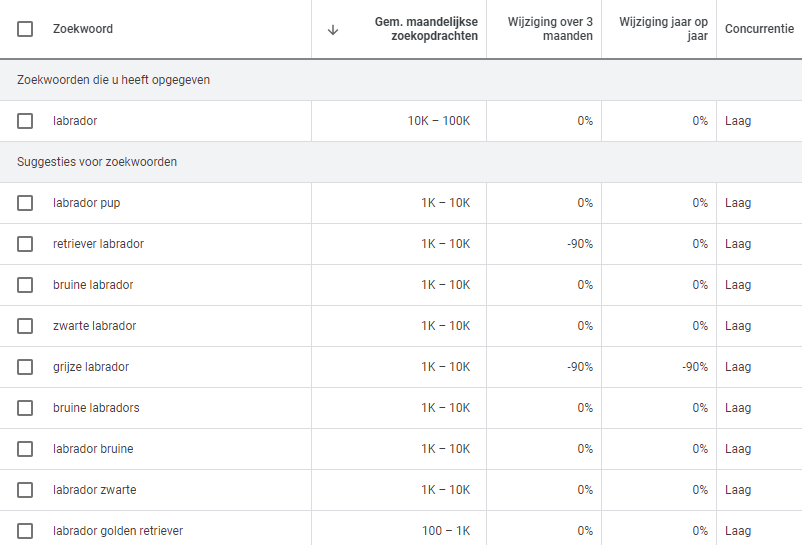Select the 'labrador bruine' checkbox
802x545 pixels.
pos(25,449)
